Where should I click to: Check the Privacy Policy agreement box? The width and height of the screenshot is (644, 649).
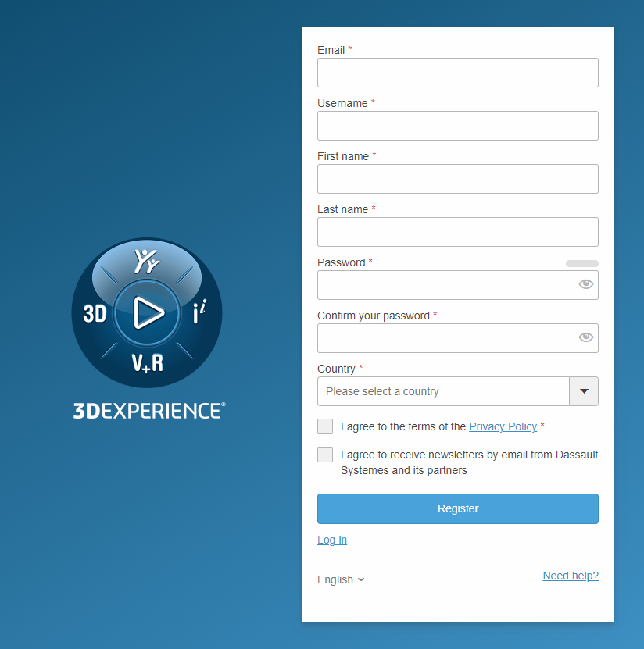point(325,426)
